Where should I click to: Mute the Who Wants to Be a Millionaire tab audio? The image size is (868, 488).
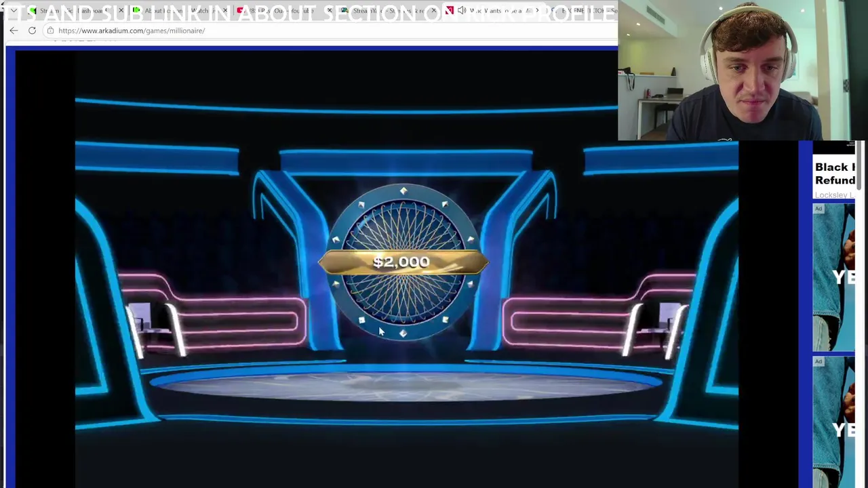point(462,10)
